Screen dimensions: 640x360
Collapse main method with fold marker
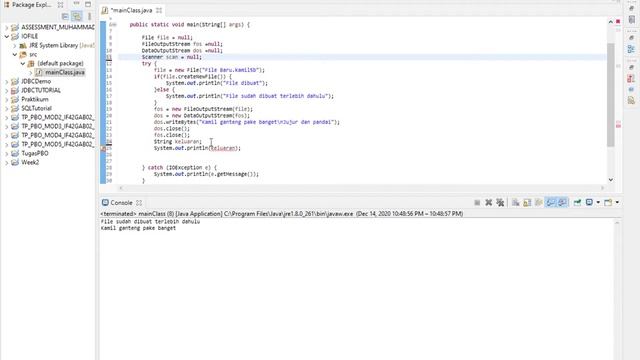coord(114,25)
